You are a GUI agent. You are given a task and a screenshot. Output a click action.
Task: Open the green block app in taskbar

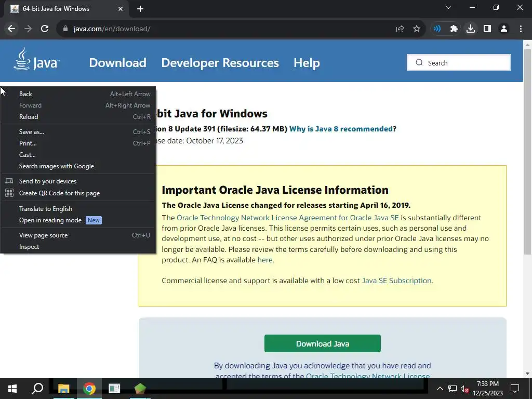coord(140,389)
